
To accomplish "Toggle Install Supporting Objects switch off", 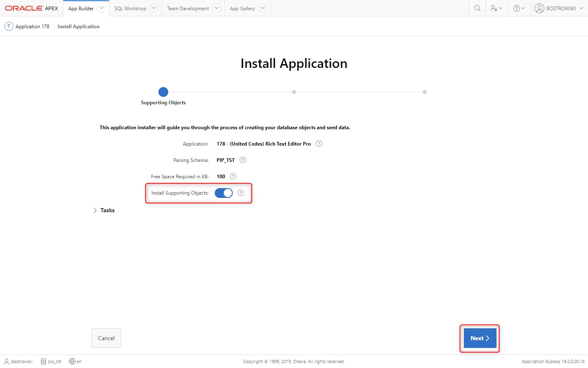I will tap(224, 193).
